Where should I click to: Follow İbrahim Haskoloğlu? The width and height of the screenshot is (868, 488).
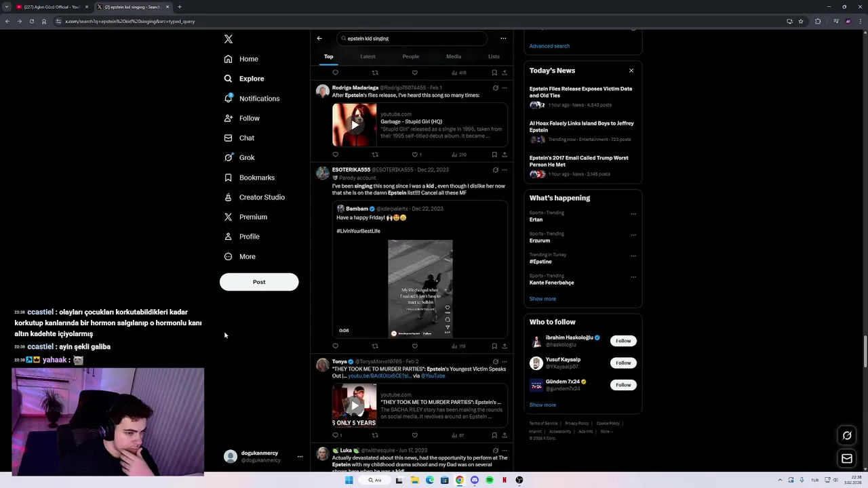tap(623, 341)
